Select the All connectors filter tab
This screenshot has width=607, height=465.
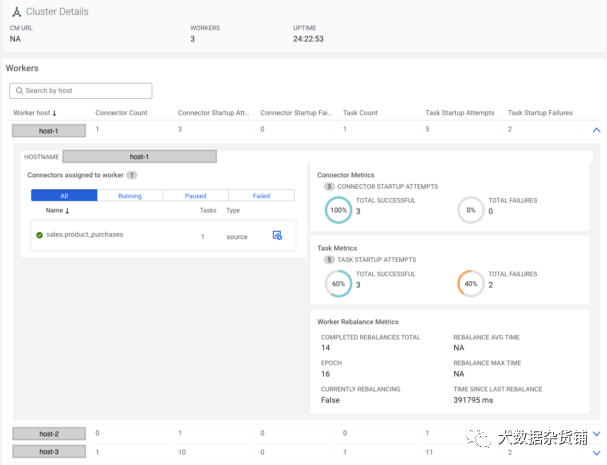[x=64, y=196]
